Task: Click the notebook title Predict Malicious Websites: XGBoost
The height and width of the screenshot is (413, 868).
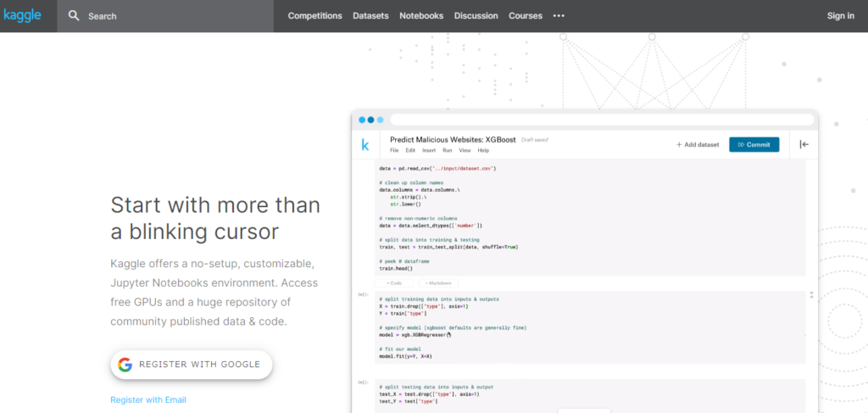Action: 453,140
